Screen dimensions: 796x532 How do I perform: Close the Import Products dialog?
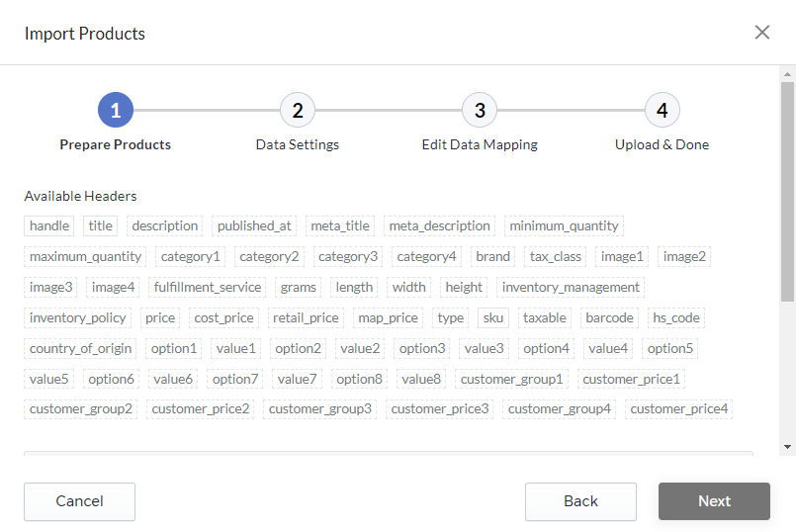tap(762, 33)
